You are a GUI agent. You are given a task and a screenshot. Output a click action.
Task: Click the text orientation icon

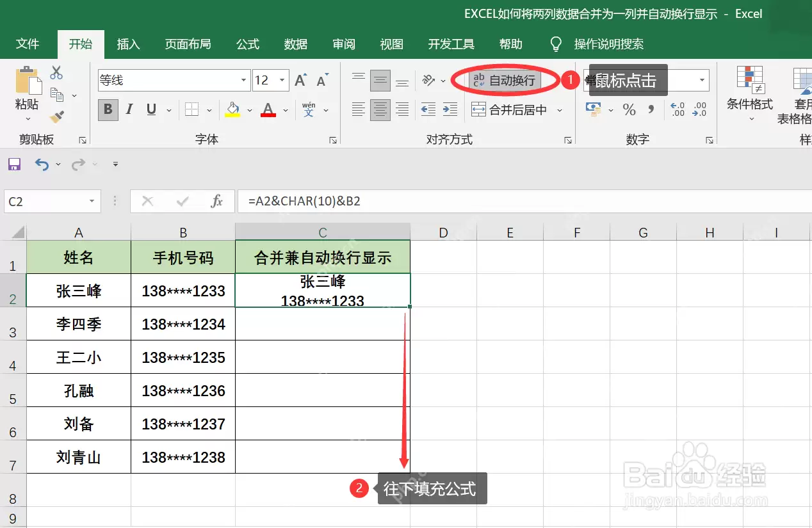tap(428, 80)
